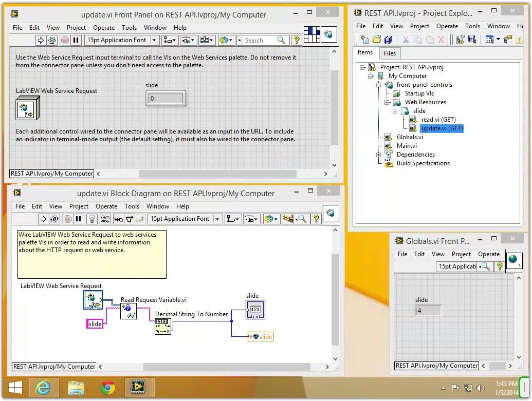Screen dimensions: 532x401
Task: Click New VI icon in Project Explorer toolbar
Action: [364, 40]
